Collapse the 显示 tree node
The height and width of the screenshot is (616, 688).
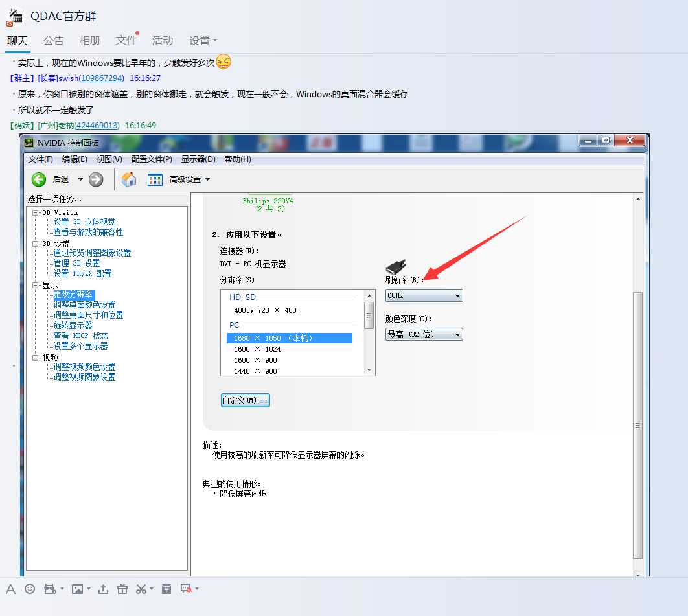[35, 285]
